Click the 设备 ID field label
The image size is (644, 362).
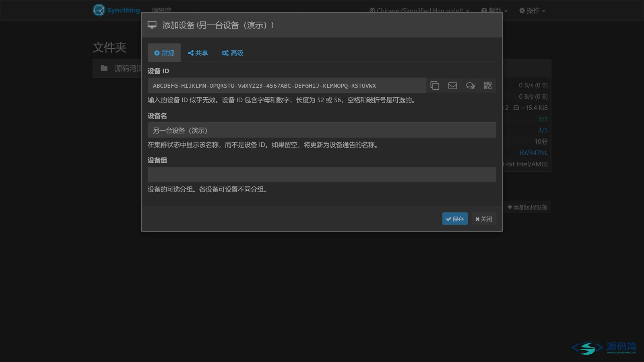coord(158,71)
